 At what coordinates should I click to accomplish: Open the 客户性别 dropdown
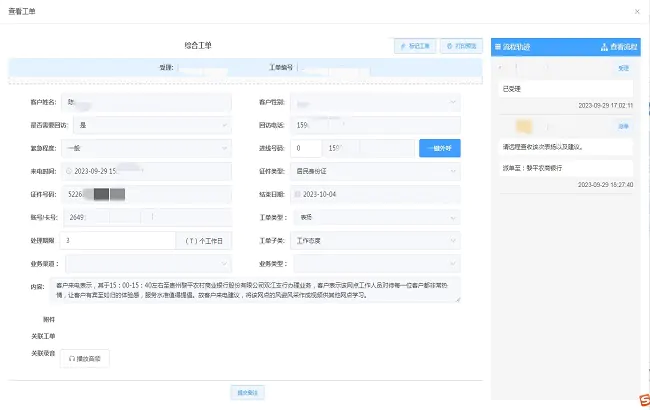(375, 102)
